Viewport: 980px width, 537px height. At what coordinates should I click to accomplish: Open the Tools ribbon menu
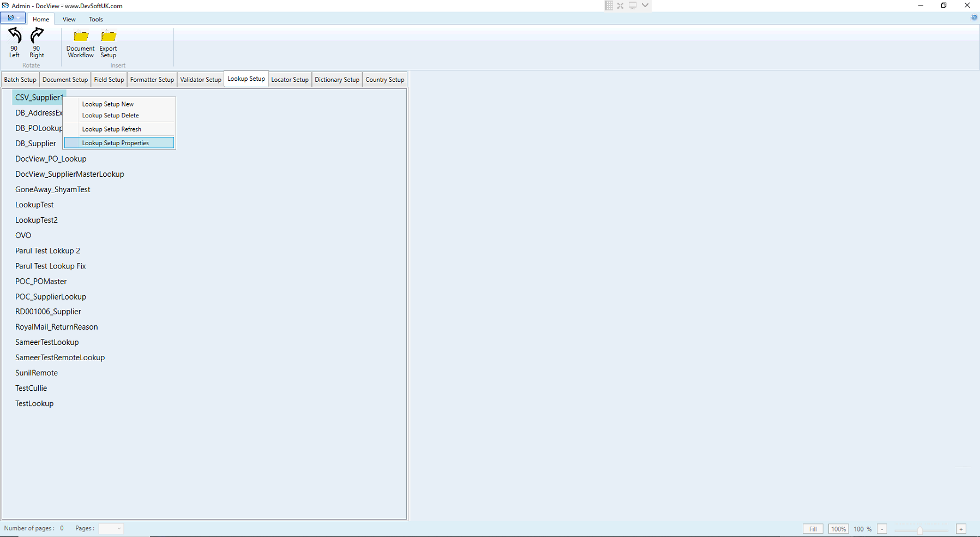coord(95,19)
